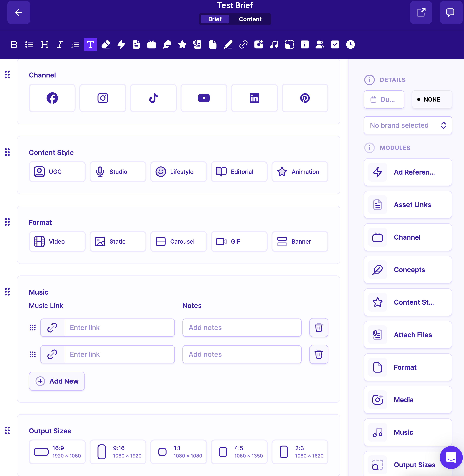
Task: Add the Concepts module from sidebar
Action: (408, 270)
